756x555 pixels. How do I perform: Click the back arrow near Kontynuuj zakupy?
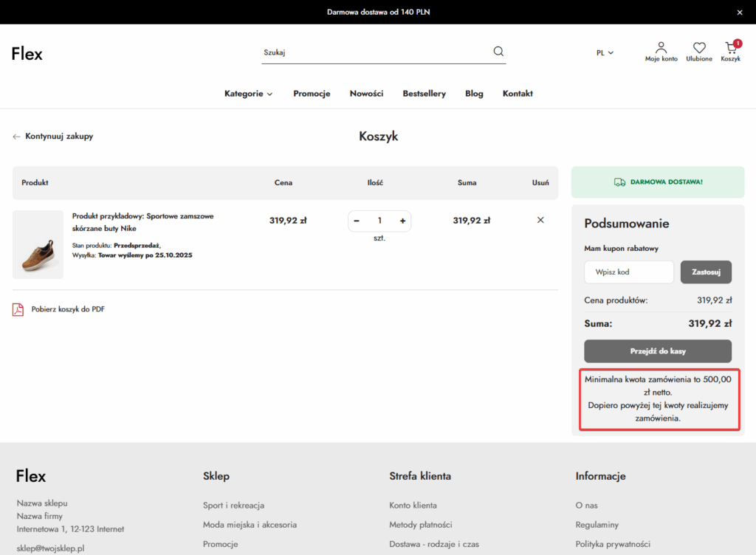click(x=16, y=137)
